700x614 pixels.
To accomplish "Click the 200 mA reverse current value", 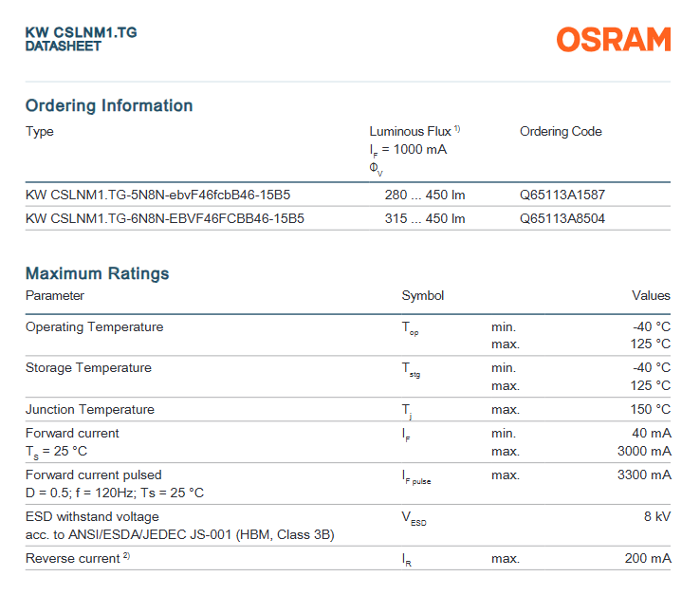I will [x=648, y=559].
